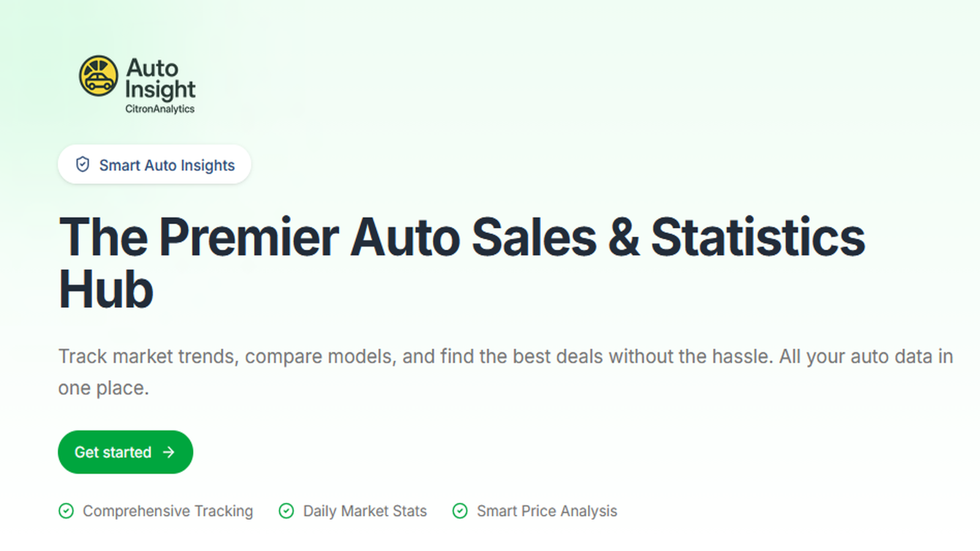Select the checkmark icon by Smart Price Analysis
Screen dimensions: 980x551
point(461,511)
